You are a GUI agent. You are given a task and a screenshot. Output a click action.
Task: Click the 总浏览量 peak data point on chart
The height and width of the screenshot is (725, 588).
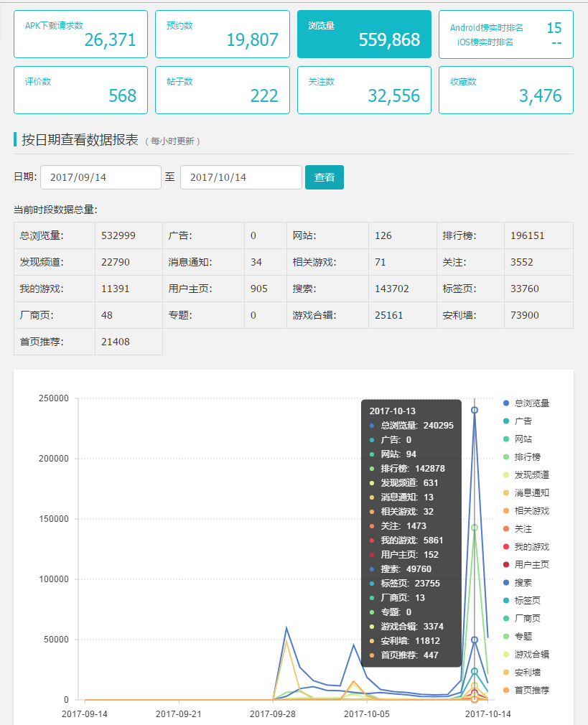[474, 410]
